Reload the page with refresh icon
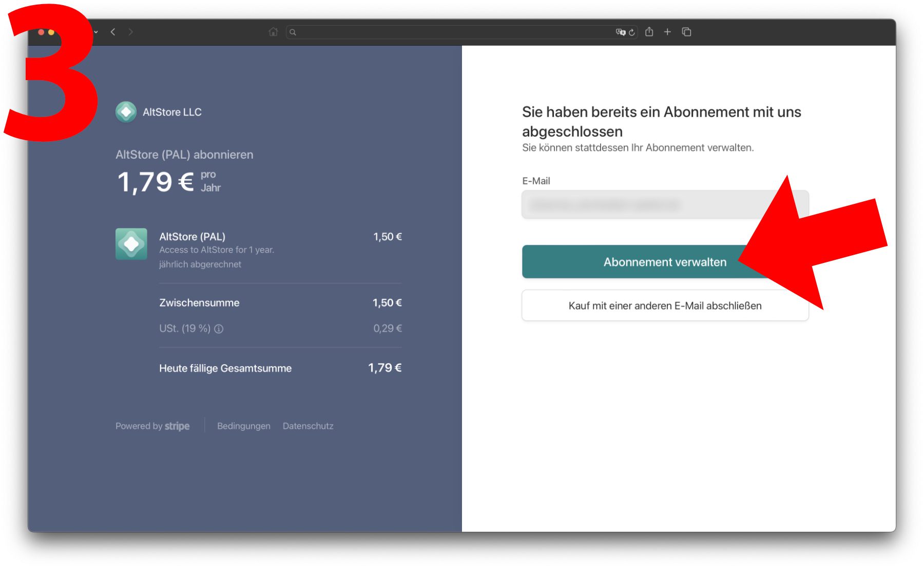The height and width of the screenshot is (569, 924). (x=632, y=32)
